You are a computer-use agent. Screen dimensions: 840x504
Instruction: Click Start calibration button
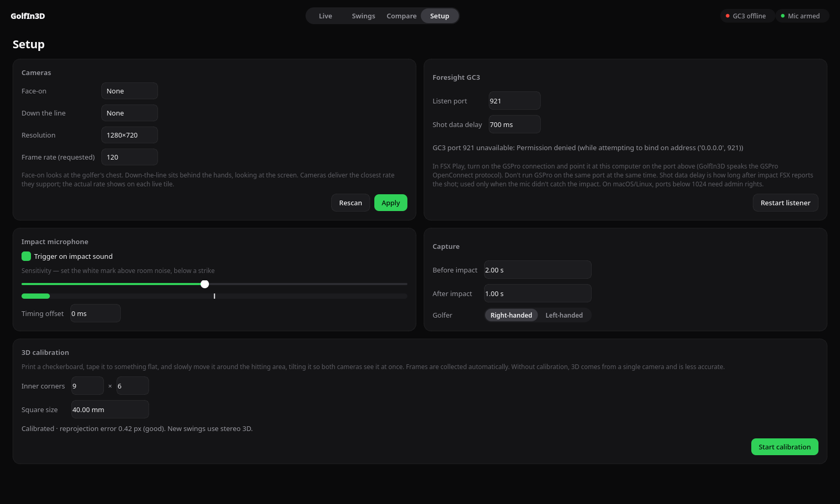tap(785, 447)
